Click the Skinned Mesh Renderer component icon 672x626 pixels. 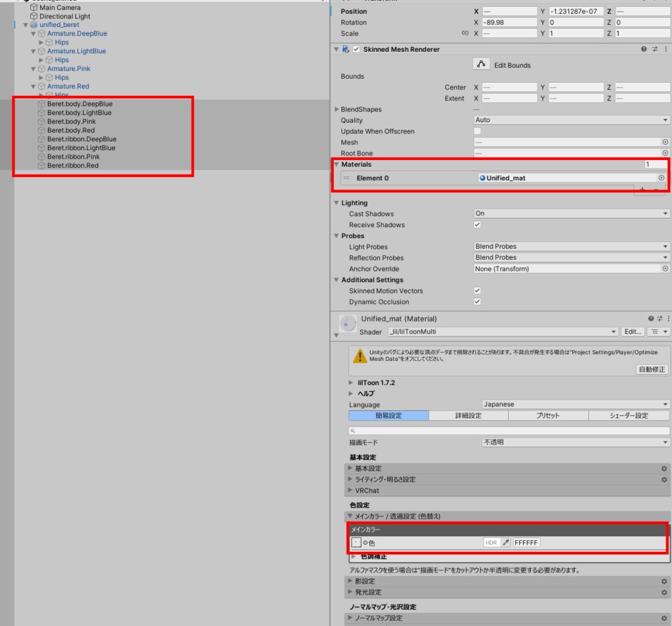345,49
